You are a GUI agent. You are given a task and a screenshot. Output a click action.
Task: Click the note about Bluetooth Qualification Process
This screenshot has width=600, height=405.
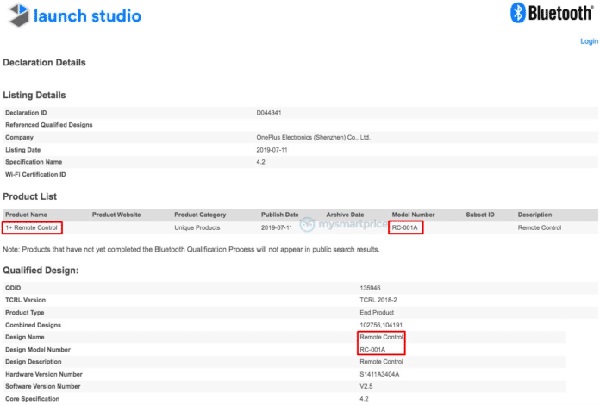click(x=191, y=250)
